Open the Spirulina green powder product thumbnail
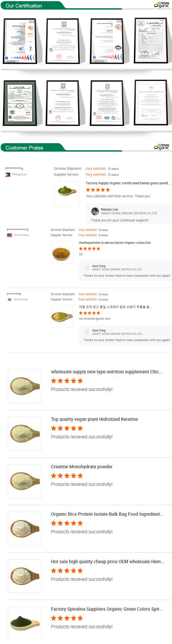This screenshot has height=644, width=172. pyautogui.click(x=25, y=623)
